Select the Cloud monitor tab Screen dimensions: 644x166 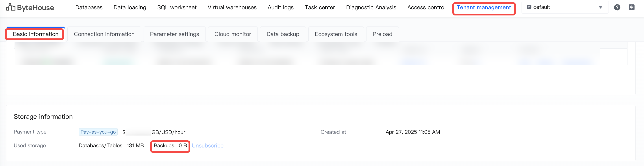click(x=233, y=34)
